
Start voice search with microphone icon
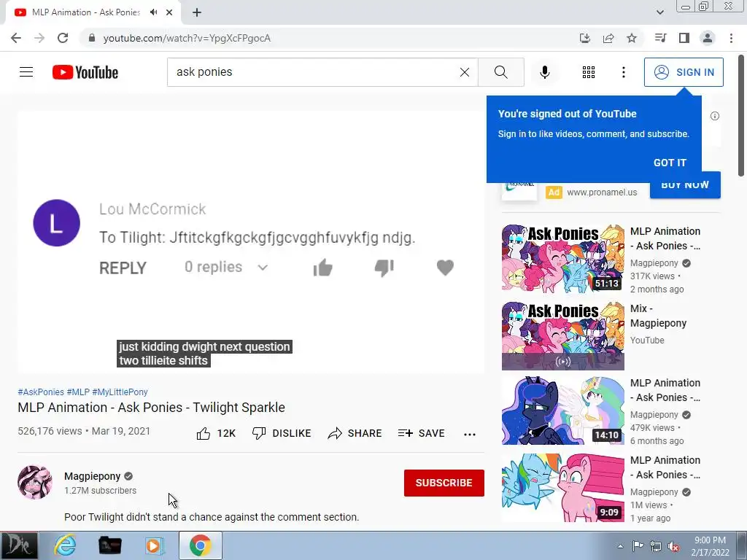[545, 72]
